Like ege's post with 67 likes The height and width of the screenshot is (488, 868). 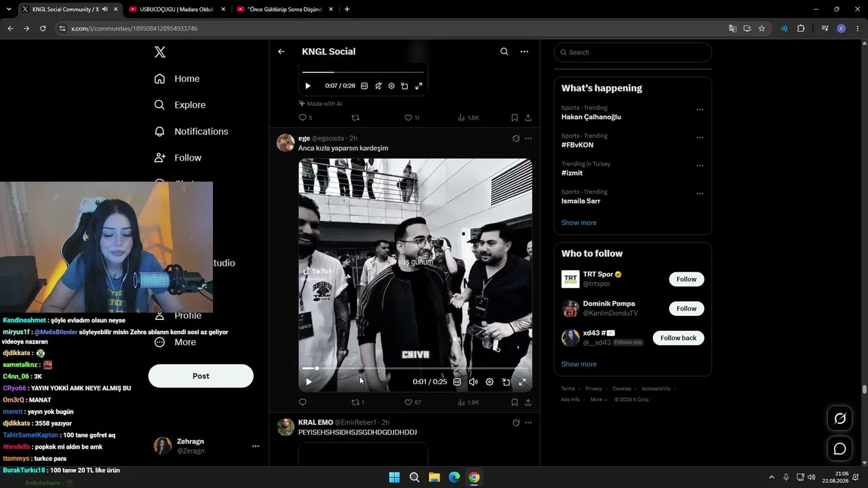[x=412, y=402]
